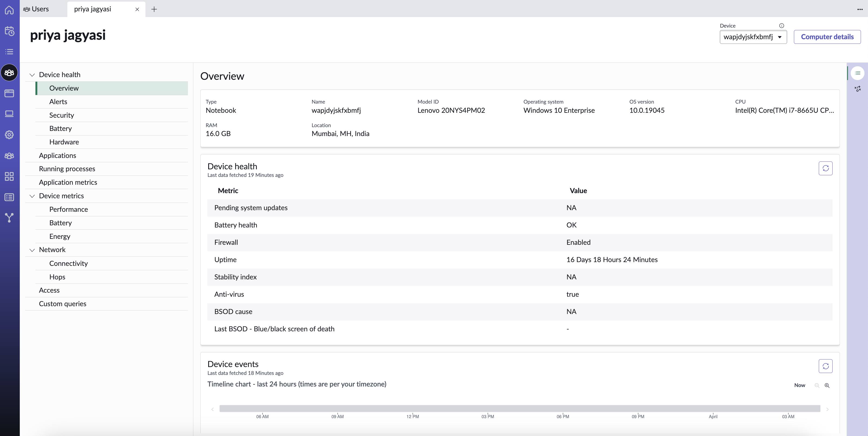
Task: Open the right panel list icon
Action: [x=857, y=73]
